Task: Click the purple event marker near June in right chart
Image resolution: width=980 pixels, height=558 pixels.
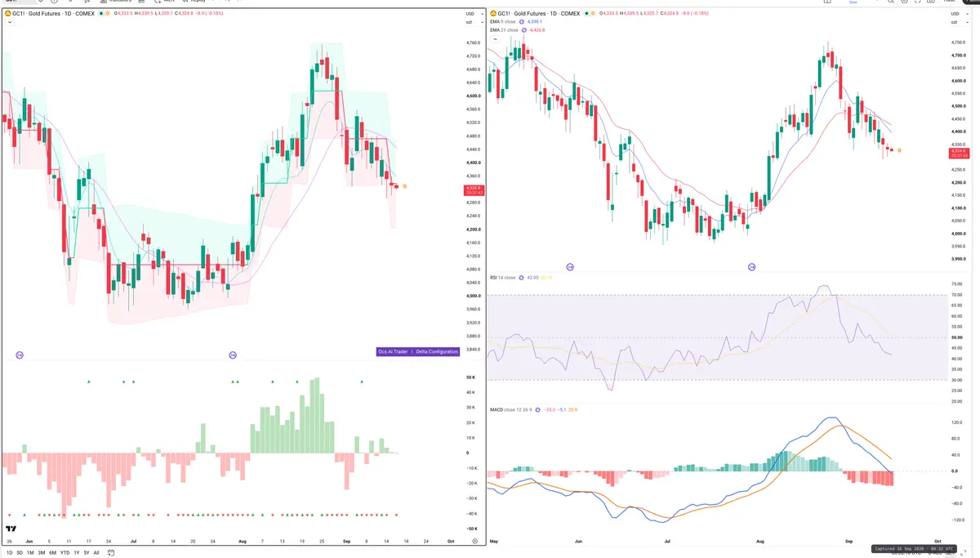Action: tap(571, 266)
